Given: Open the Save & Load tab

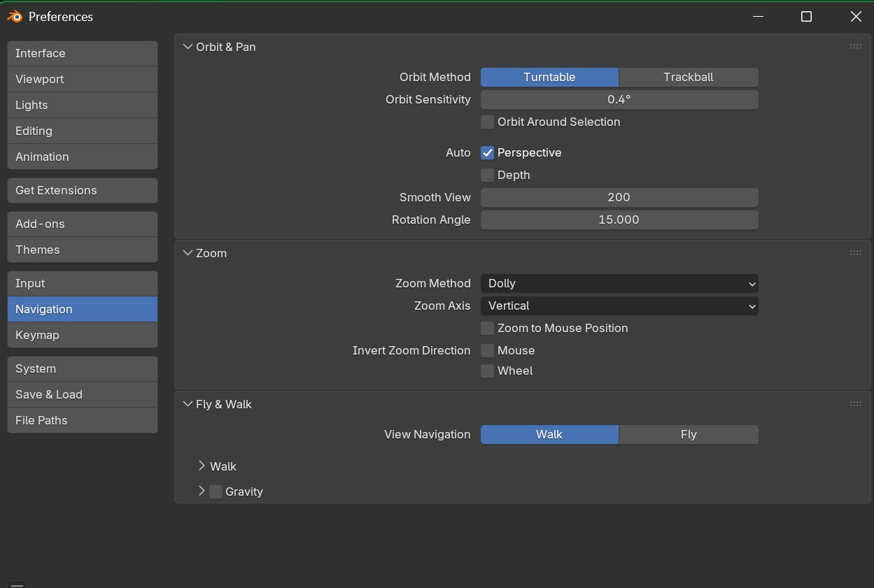Looking at the screenshot, I should click(x=83, y=394).
